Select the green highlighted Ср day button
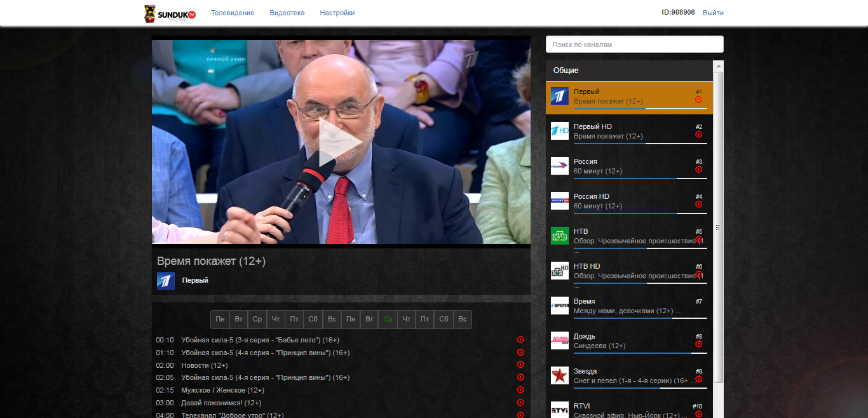The height and width of the screenshot is (418, 868). pos(388,320)
